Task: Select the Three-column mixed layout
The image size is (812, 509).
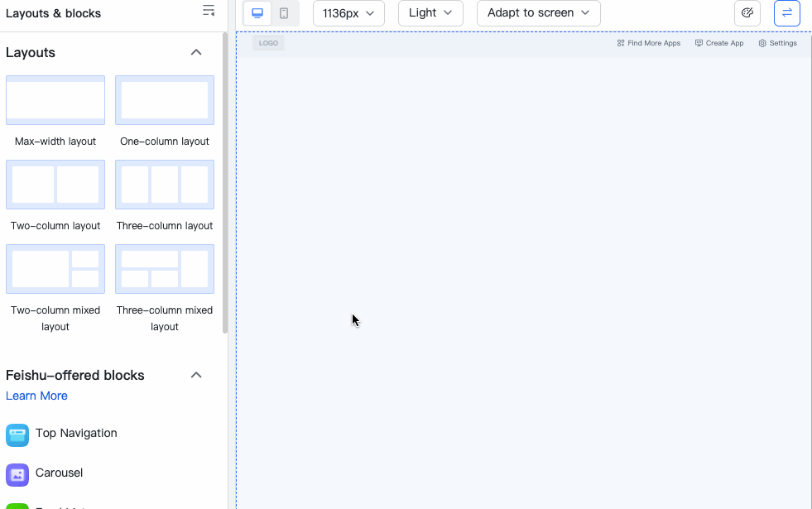Action: 164,269
